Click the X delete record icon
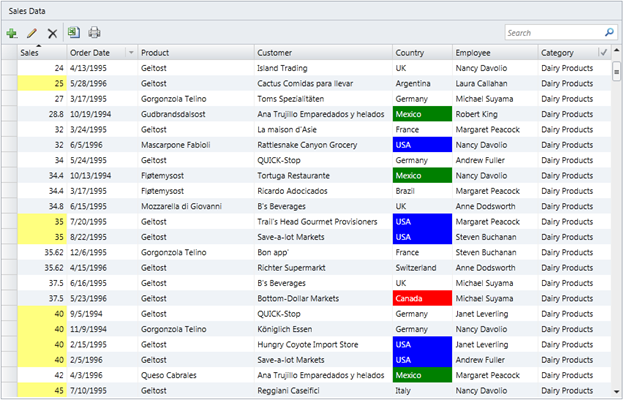Screen dimensions: 624x400 [52, 33]
